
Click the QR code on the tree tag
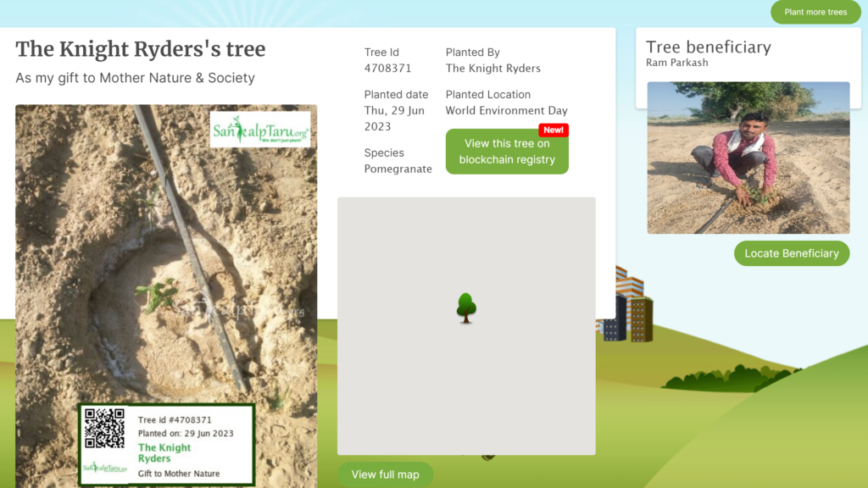104,428
